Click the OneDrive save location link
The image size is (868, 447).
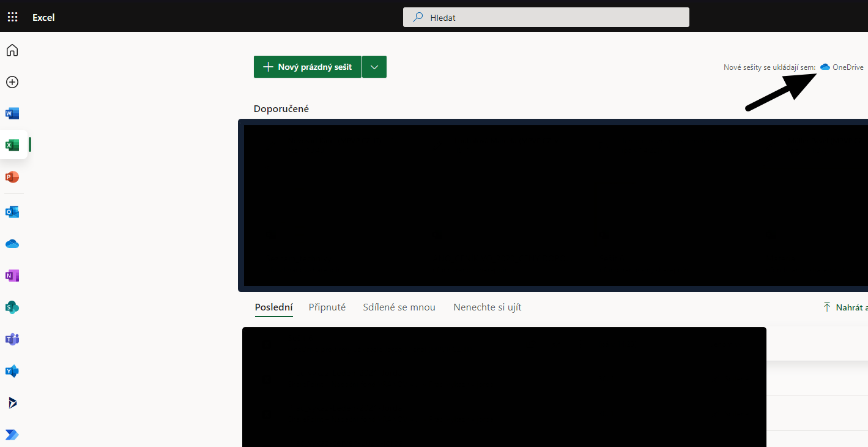(842, 67)
